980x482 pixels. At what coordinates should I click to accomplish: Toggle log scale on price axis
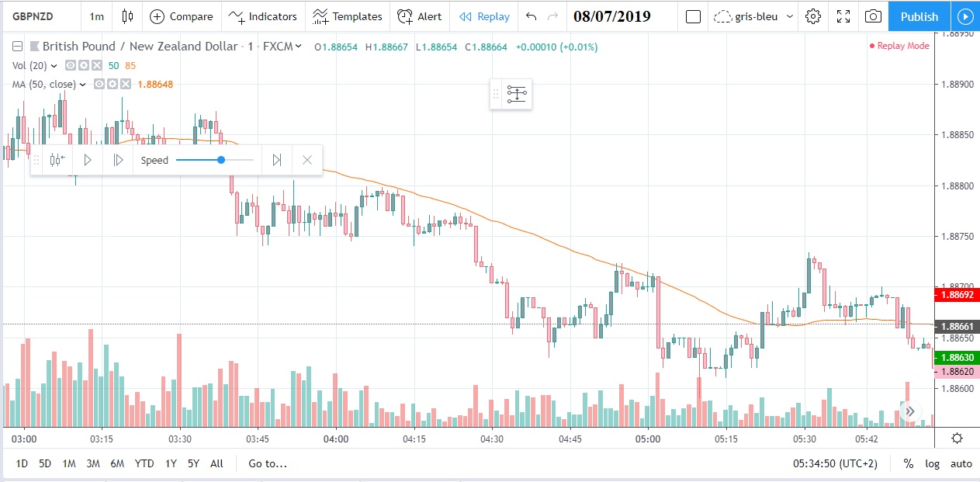point(933,463)
